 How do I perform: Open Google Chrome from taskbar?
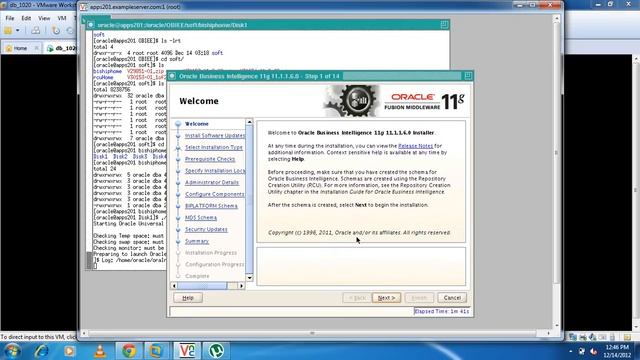coord(129,351)
